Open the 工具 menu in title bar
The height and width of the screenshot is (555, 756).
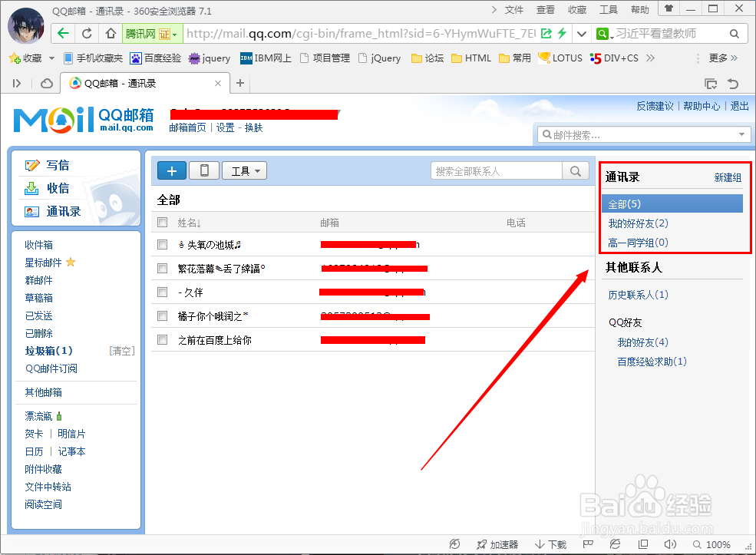[609, 10]
